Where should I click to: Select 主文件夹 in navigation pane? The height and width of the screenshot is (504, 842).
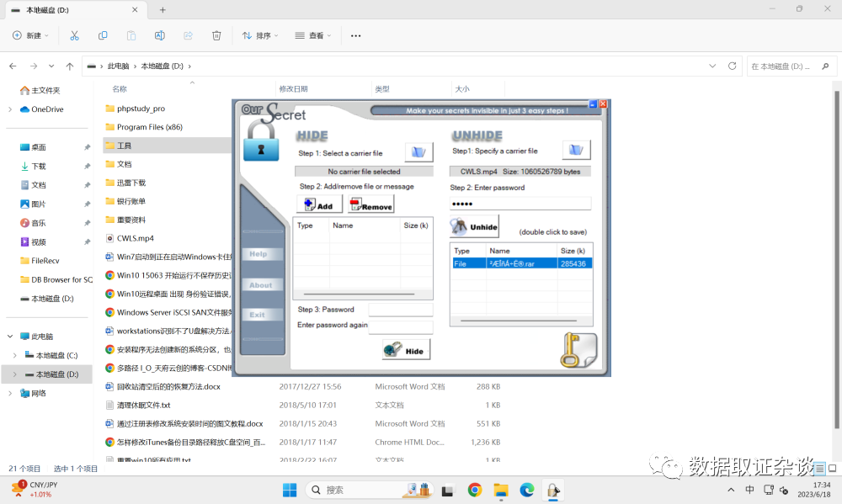coord(40,90)
